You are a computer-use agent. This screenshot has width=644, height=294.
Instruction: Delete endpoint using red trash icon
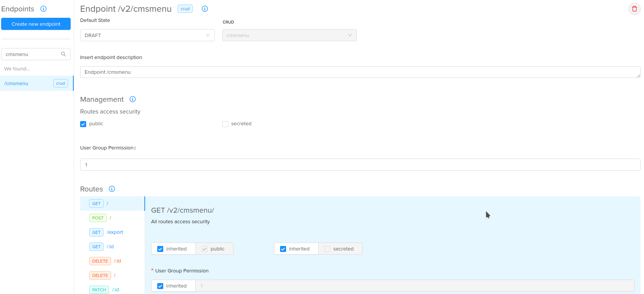634,9
